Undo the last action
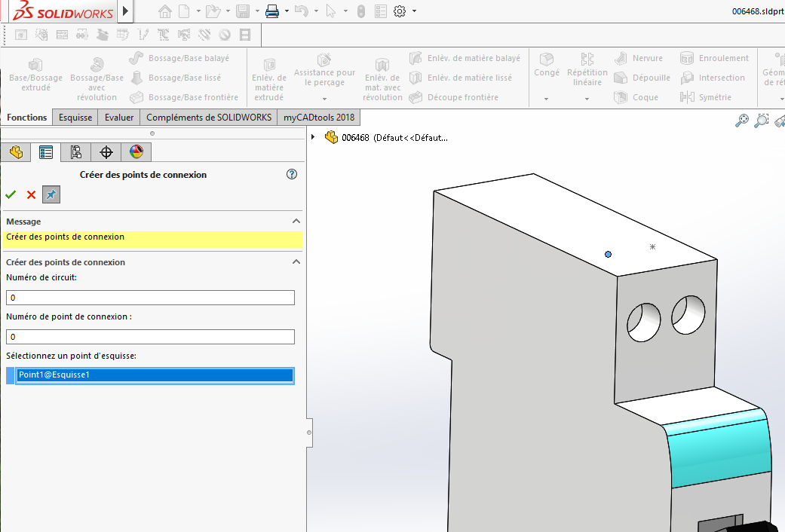 302,11
